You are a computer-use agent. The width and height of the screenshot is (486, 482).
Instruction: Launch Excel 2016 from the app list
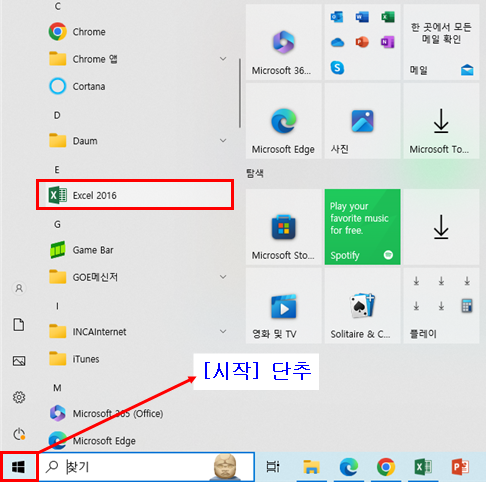135,195
